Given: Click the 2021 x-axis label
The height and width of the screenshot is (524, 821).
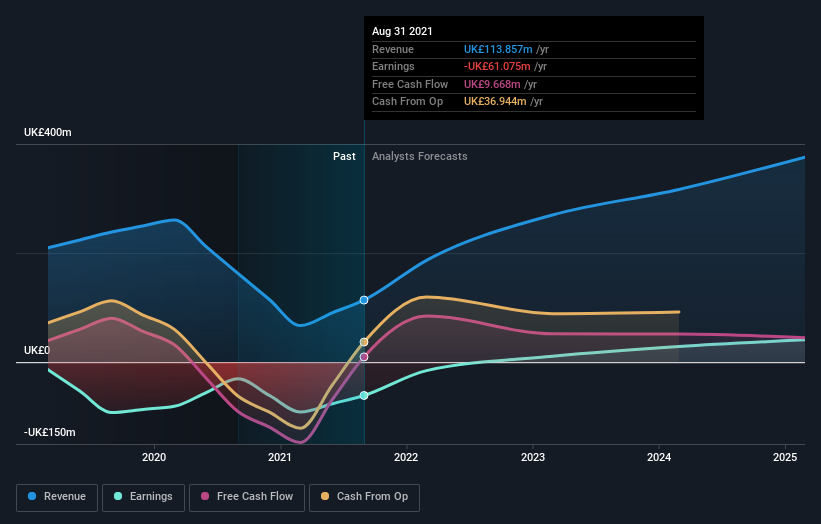Looking at the screenshot, I should (280, 457).
